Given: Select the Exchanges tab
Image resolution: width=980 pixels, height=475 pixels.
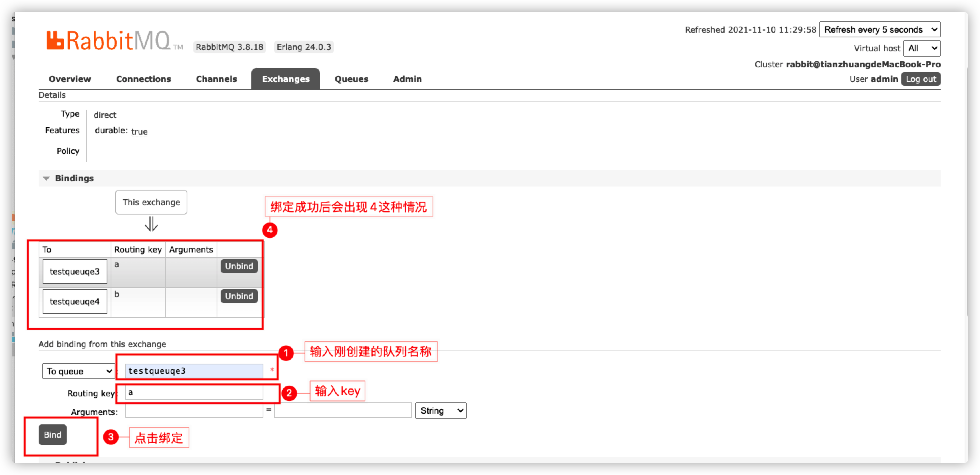Looking at the screenshot, I should 285,79.
